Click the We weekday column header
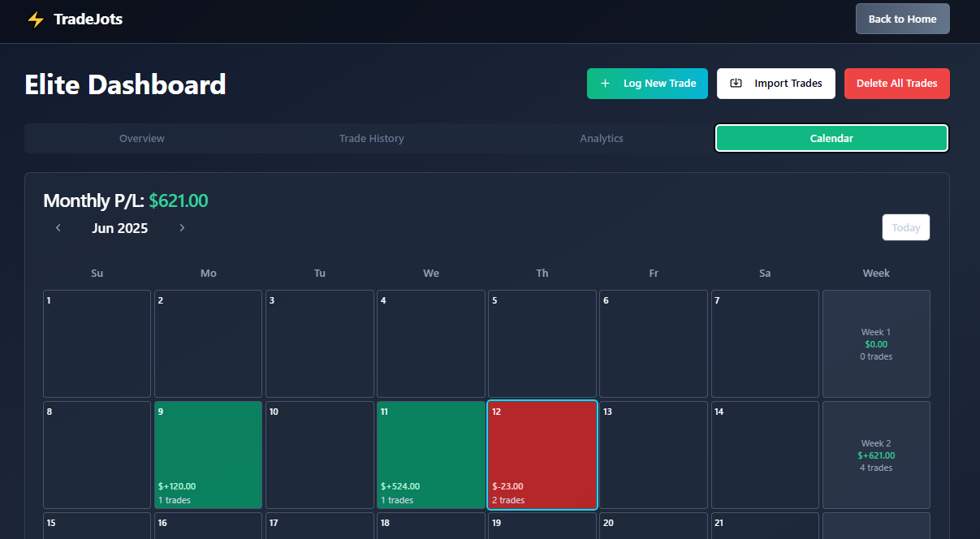Viewport: 980px width, 539px height. point(430,273)
